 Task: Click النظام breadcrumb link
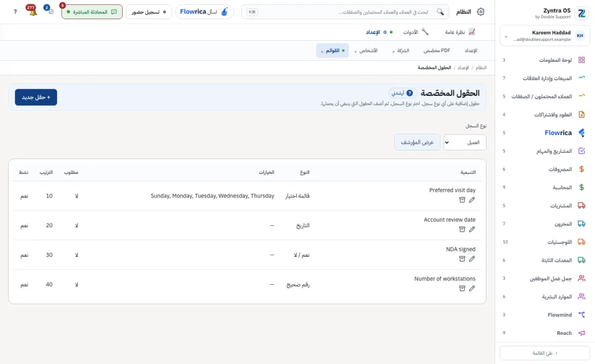tap(481, 67)
